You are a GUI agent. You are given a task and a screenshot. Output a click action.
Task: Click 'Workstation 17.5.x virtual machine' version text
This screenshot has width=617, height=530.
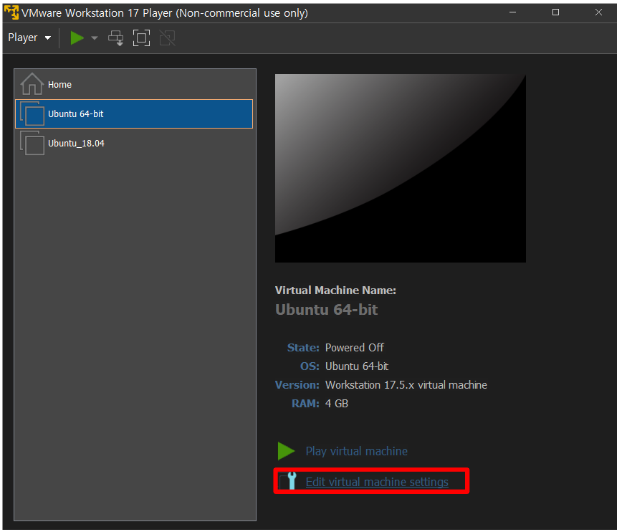[x=406, y=385]
